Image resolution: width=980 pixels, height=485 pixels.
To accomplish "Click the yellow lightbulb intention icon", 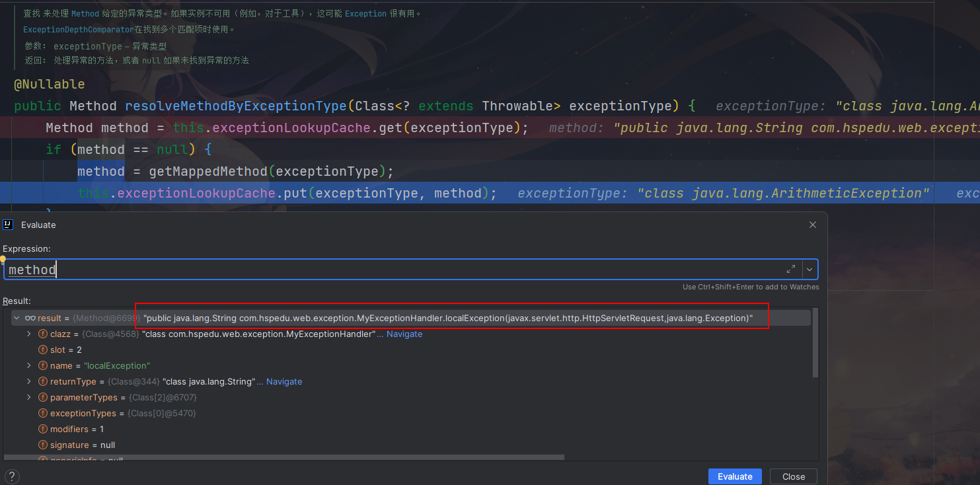I will (x=3, y=260).
